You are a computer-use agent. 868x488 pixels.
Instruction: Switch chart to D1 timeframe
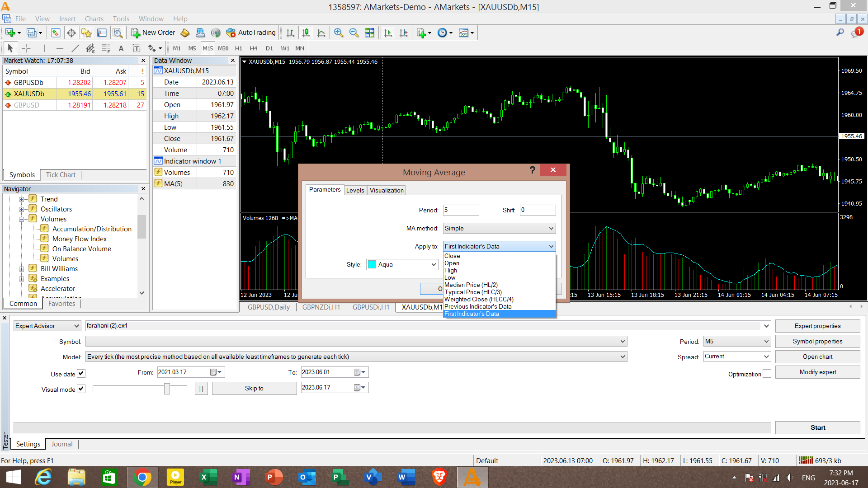tap(269, 48)
